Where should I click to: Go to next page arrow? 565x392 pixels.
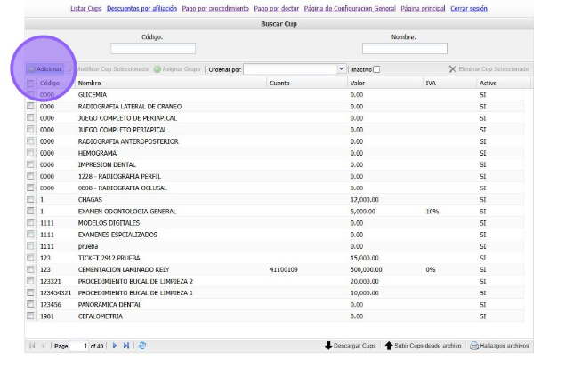click(x=114, y=345)
